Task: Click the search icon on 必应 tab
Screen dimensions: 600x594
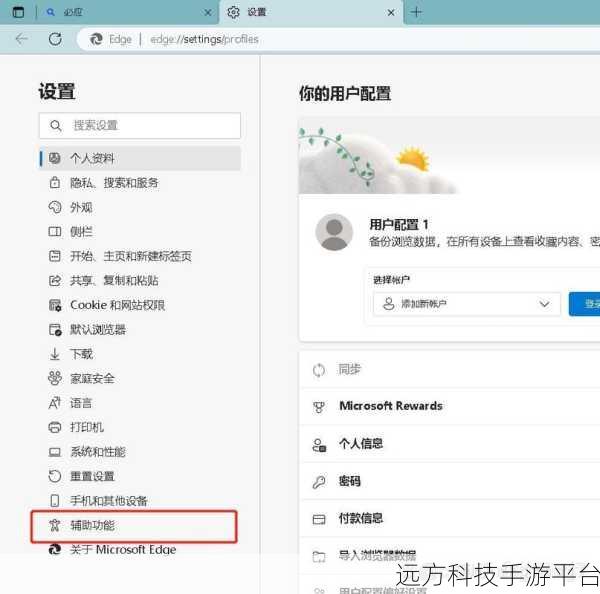Action: tap(50, 12)
